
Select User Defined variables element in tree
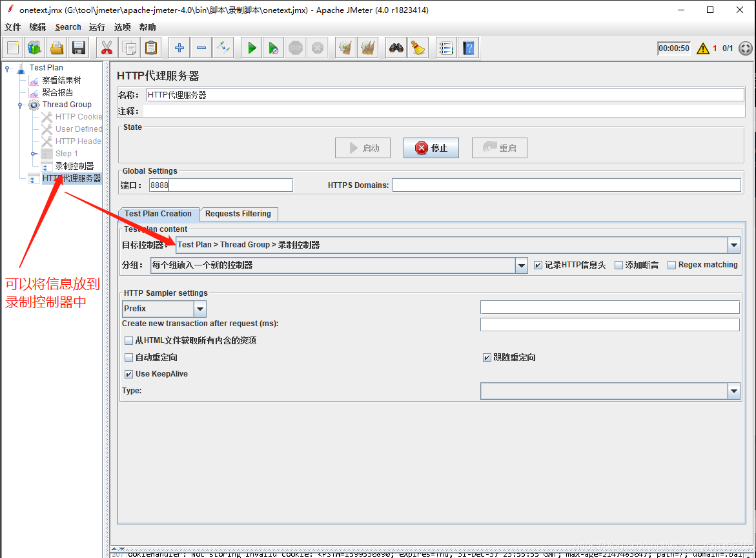click(78, 129)
